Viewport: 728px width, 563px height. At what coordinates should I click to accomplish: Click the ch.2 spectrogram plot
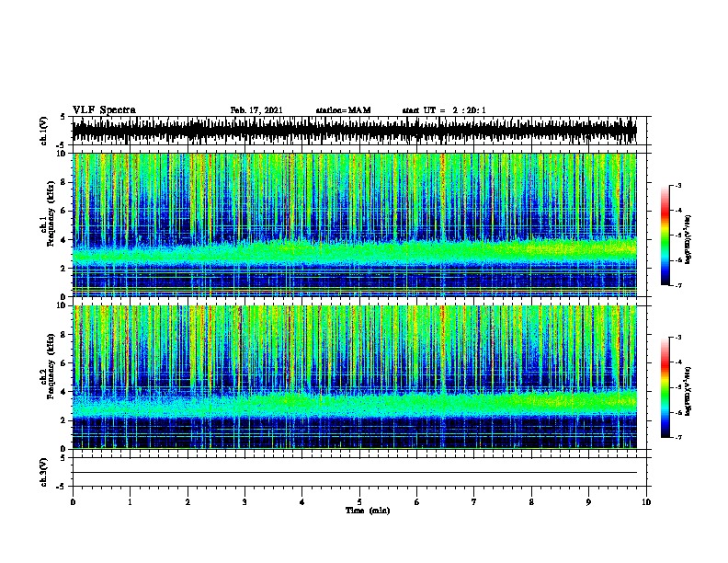[355, 377]
